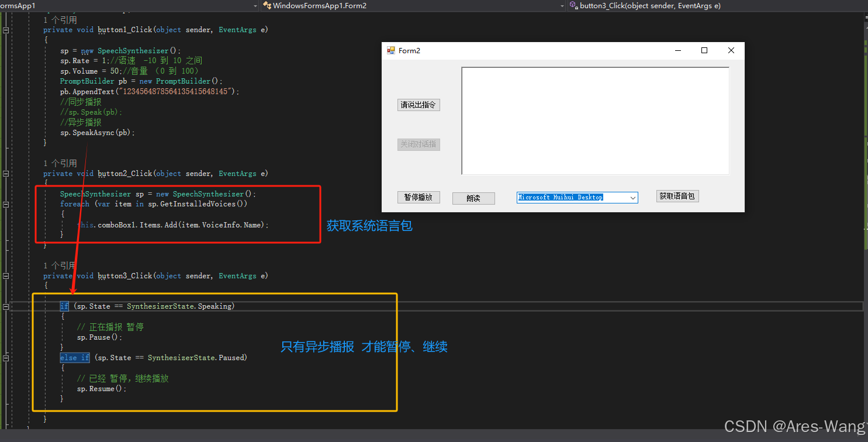
Task: Open the WindowsFormsApp1.Form2 class dropdown
Action: coord(413,5)
